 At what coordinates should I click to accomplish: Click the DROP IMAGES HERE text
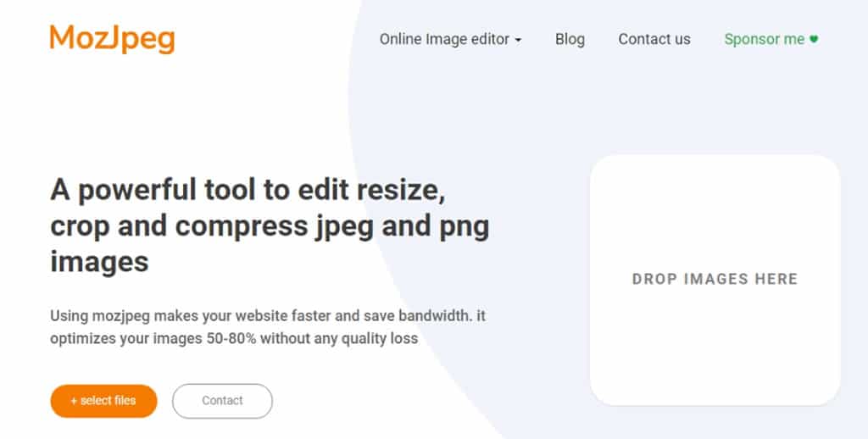pos(715,279)
